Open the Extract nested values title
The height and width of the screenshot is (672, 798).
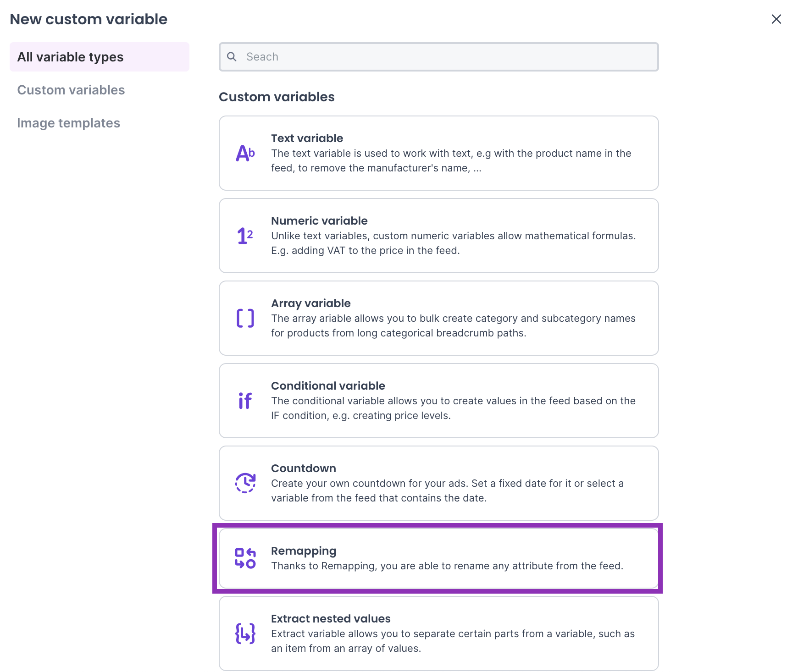[x=331, y=619]
